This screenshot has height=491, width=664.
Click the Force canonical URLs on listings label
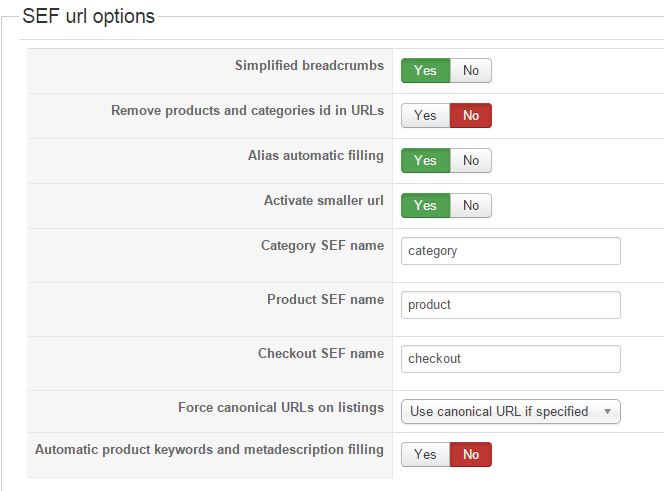tap(280, 408)
